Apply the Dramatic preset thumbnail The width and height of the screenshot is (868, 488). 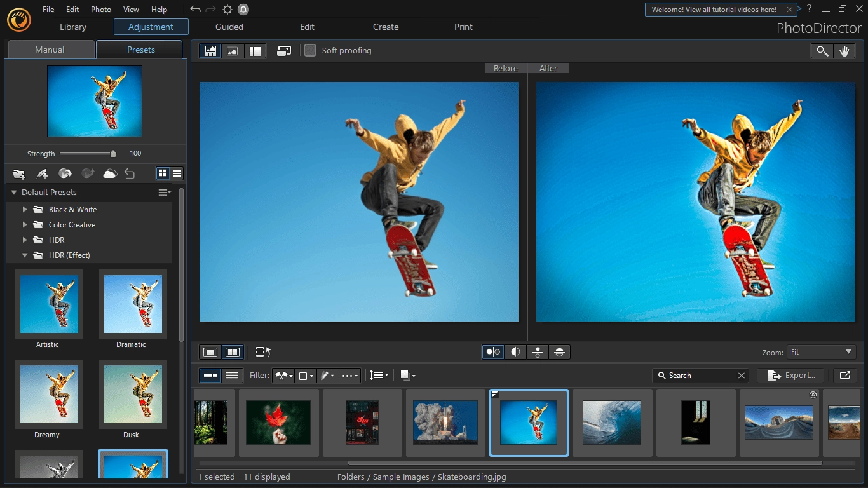pyautogui.click(x=133, y=304)
